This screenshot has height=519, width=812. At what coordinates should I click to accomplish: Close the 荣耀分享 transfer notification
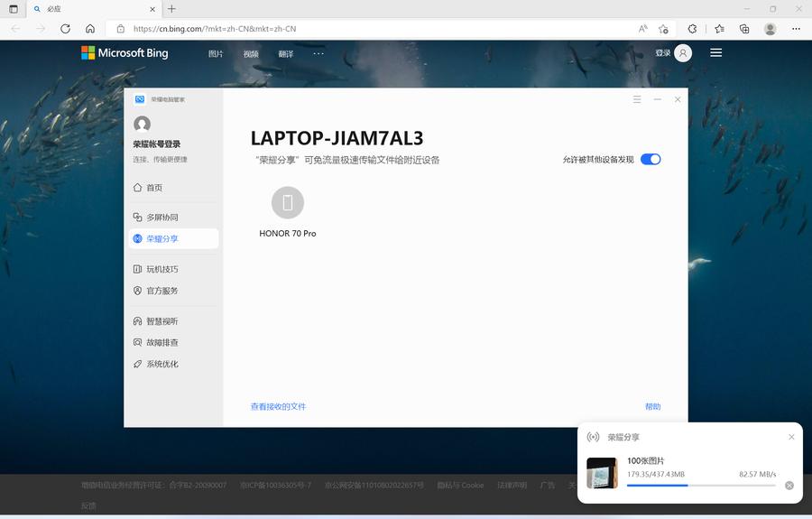791,437
